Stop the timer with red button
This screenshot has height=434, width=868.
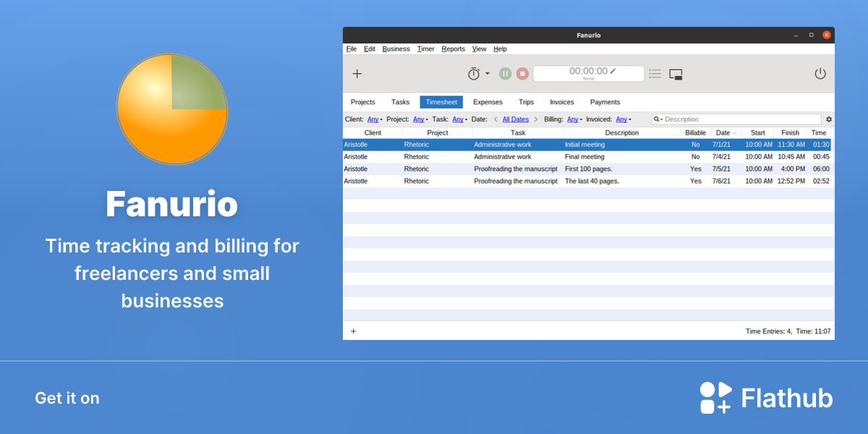pyautogui.click(x=522, y=73)
